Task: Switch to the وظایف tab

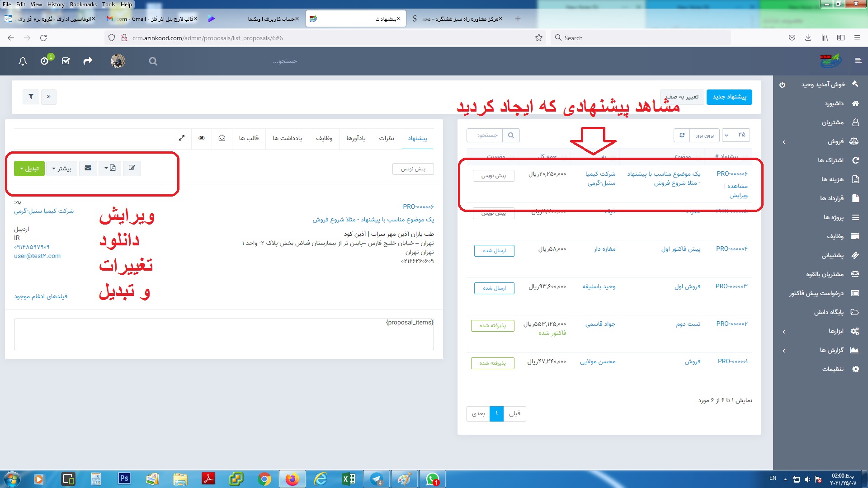Action: (x=324, y=138)
